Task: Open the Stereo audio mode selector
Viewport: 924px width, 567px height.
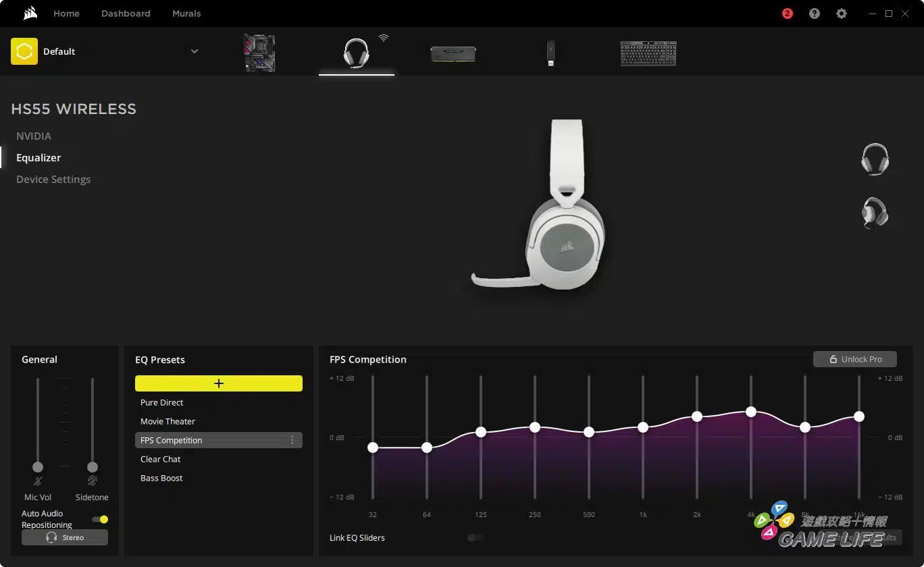Action: [x=65, y=537]
